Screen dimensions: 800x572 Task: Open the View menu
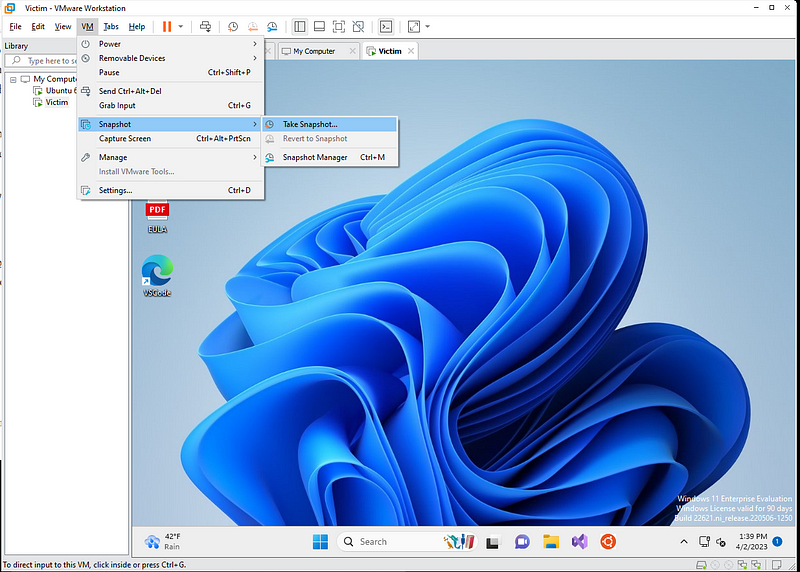(63, 27)
